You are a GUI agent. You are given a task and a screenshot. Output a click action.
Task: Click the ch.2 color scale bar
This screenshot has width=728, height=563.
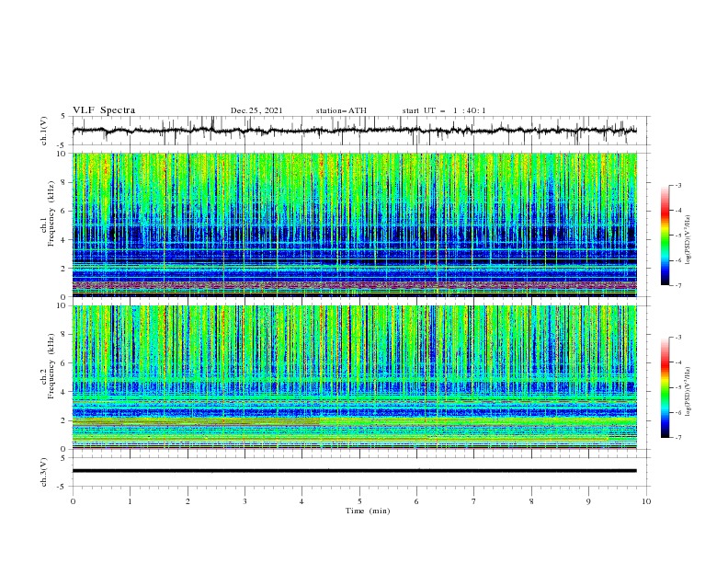[x=665, y=387]
